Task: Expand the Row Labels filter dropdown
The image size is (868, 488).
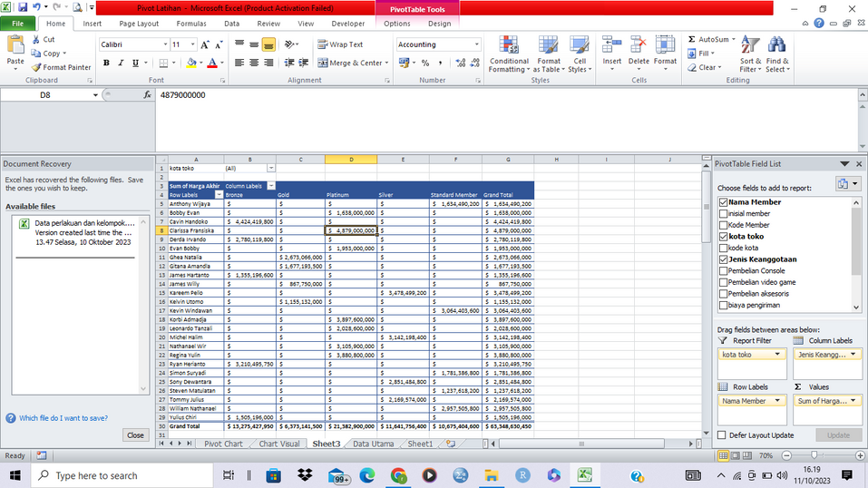Action: click(218, 195)
